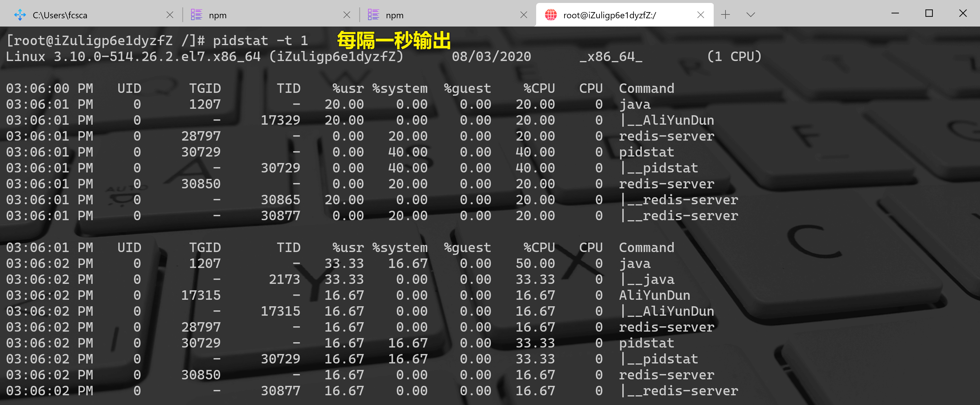The image size is (980, 405).
Task: Click the yellow Chinese annotation text
Action: (394, 40)
